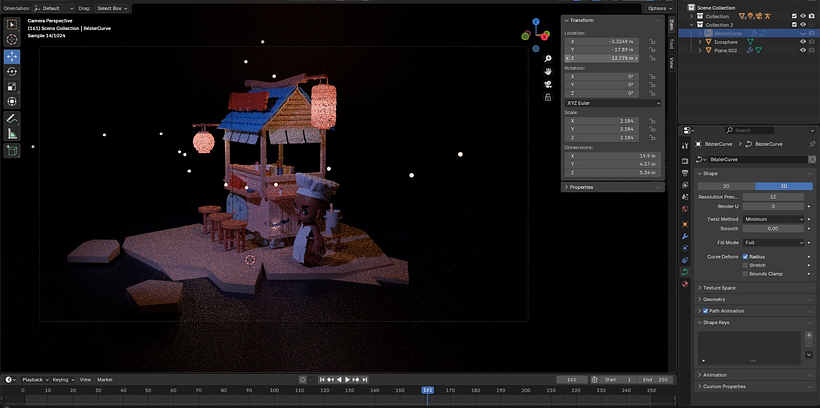Click the Options button in viewport header
Viewport: 820px width, 408px height.
[658, 7]
